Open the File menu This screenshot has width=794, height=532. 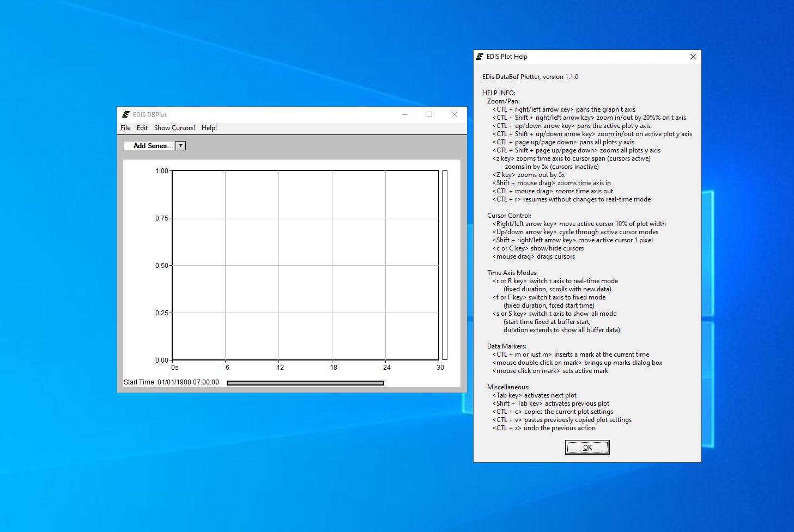[125, 128]
